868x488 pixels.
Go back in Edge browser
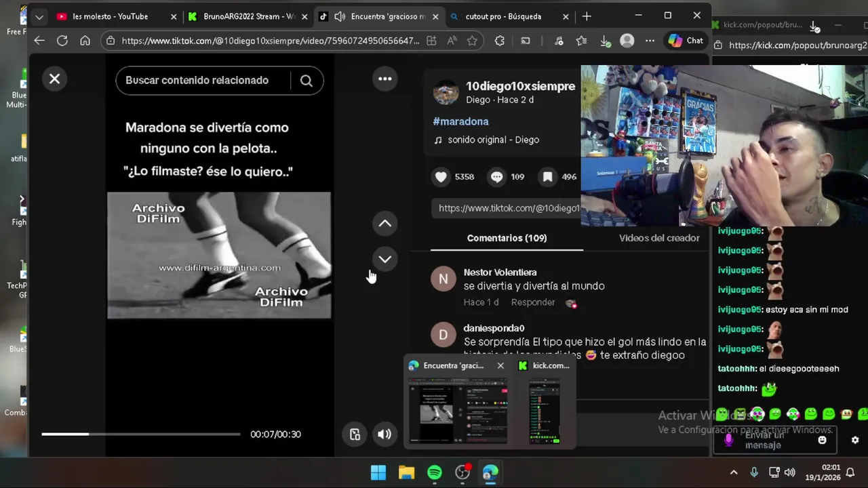pyautogui.click(x=39, y=41)
